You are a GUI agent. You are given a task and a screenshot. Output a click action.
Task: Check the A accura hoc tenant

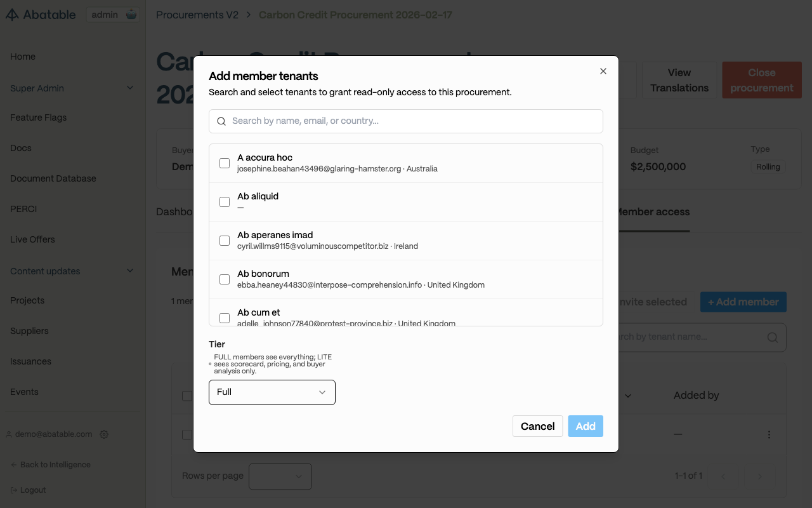pyautogui.click(x=225, y=163)
